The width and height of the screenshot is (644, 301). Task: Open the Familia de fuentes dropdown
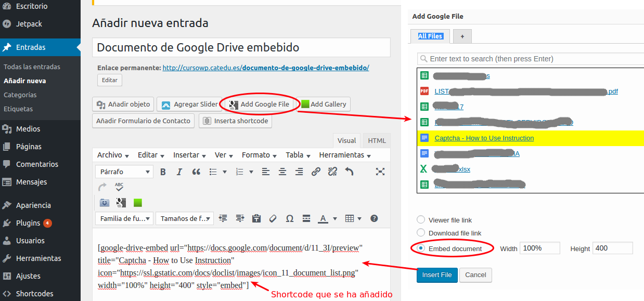coord(124,218)
